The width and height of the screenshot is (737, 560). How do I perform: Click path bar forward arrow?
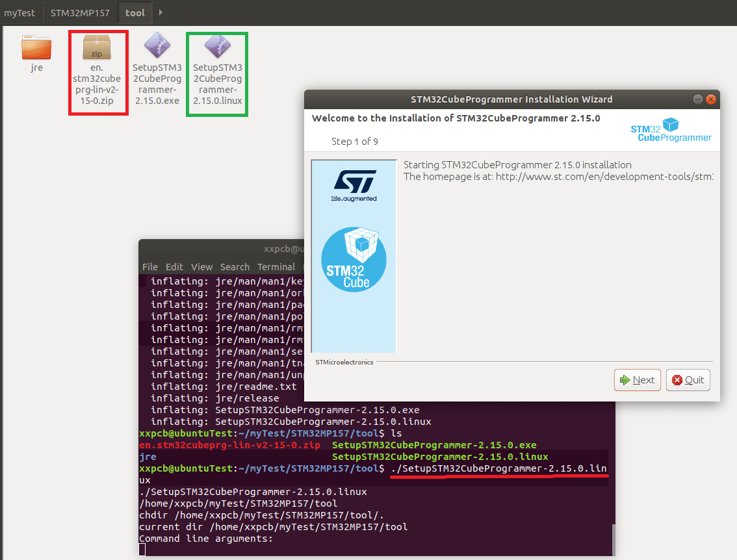161,13
